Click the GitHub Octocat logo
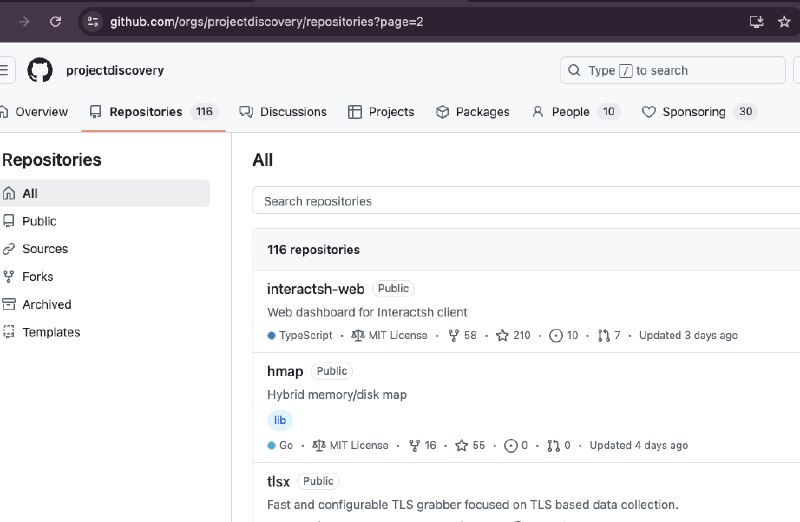The height and width of the screenshot is (522, 800). tap(40, 70)
